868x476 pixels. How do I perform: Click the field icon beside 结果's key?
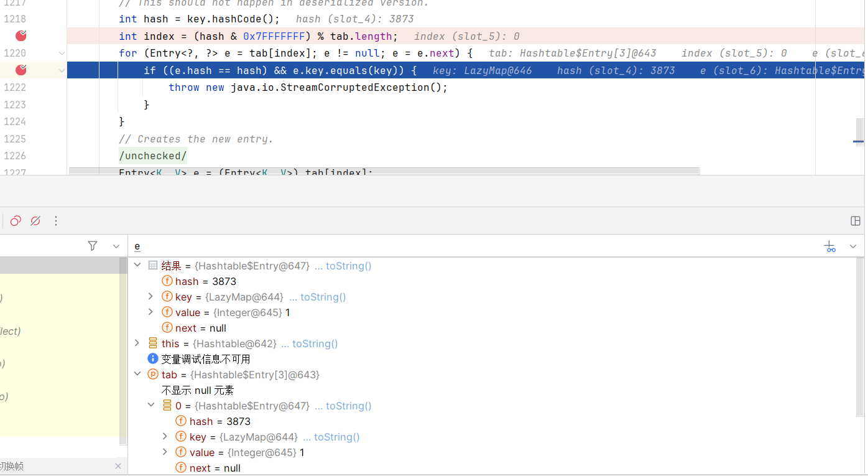[167, 297]
